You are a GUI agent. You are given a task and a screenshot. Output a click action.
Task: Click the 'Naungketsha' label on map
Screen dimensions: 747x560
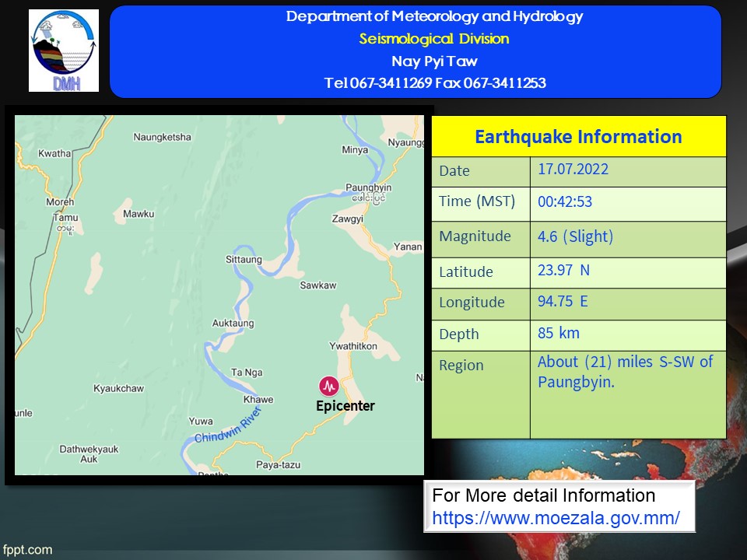(162, 137)
